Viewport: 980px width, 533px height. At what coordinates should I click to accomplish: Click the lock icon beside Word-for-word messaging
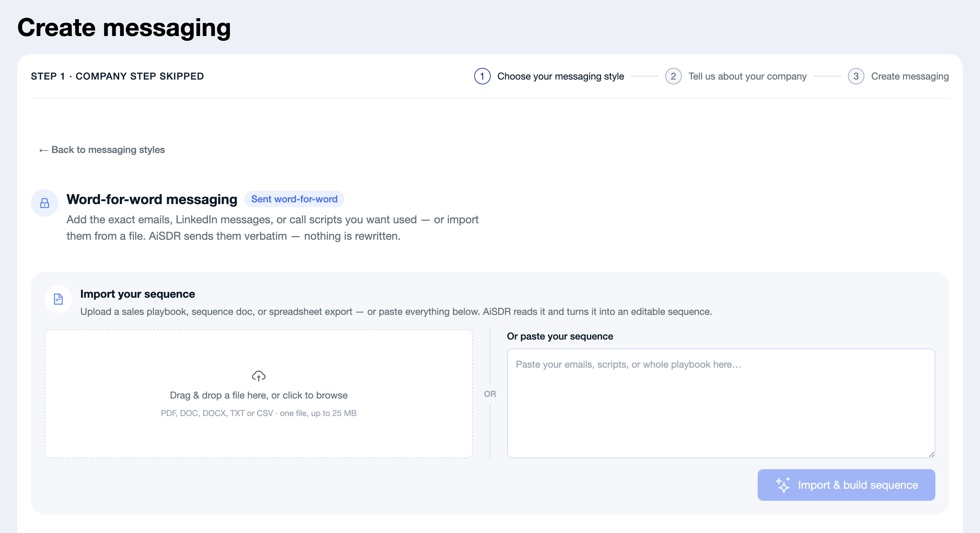(45, 203)
